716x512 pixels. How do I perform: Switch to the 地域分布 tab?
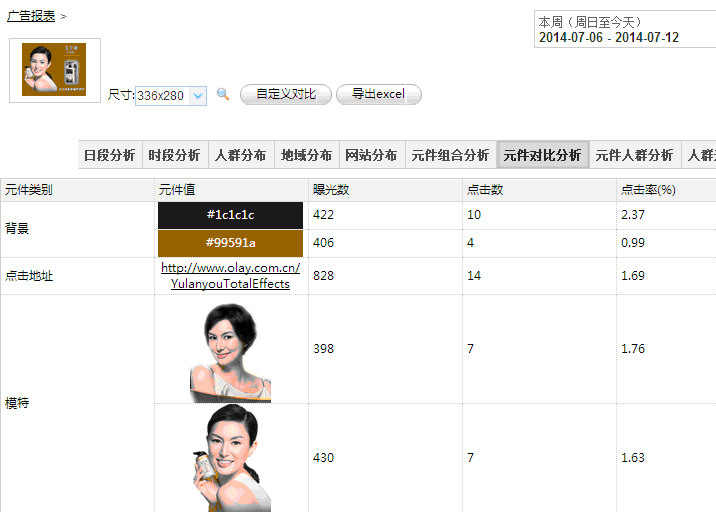click(306, 155)
